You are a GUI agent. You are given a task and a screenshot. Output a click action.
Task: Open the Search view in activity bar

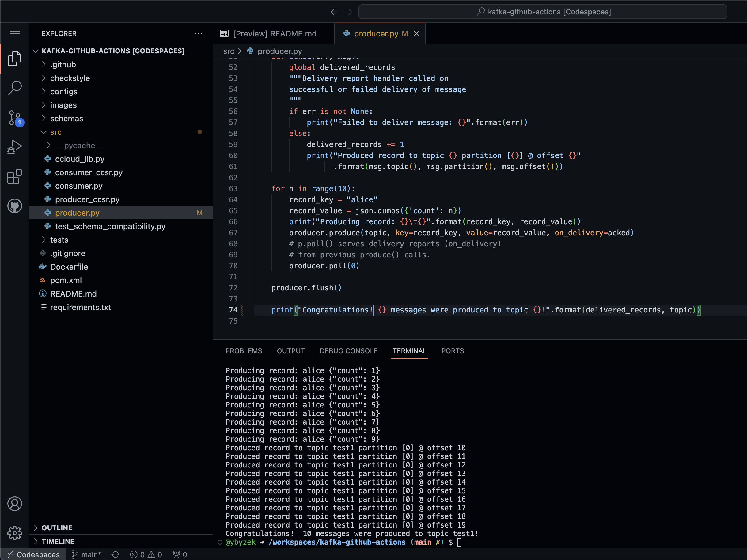(x=14, y=88)
